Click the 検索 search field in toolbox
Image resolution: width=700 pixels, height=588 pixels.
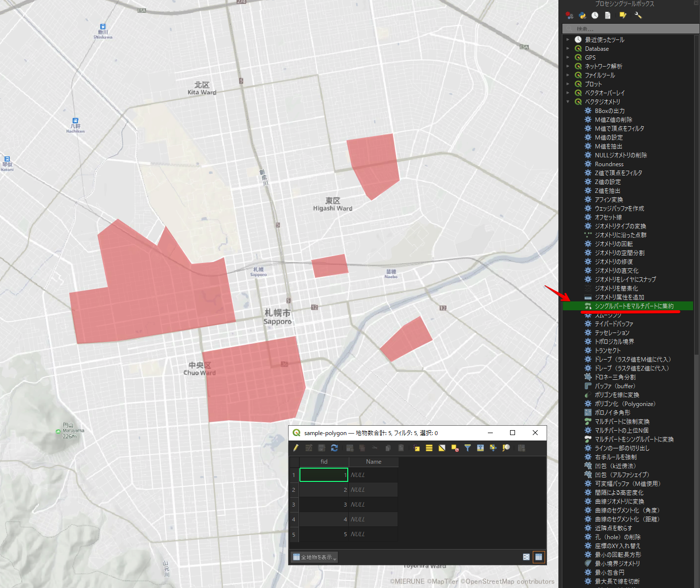pyautogui.click(x=630, y=29)
